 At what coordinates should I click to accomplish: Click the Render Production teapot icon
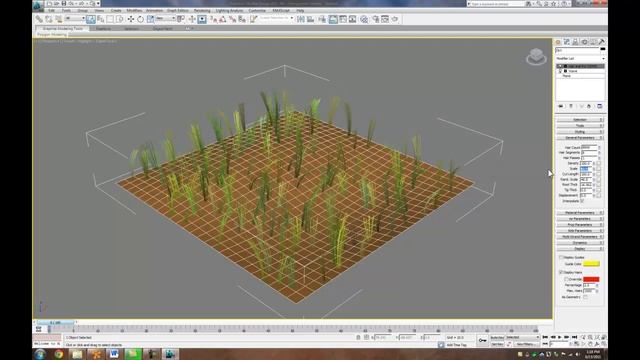pos(395,19)
